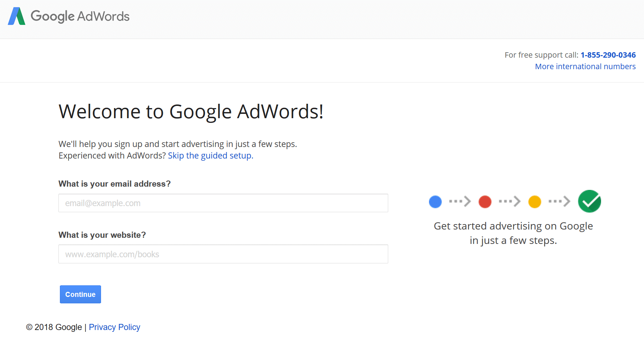
Task: Click the multicolored AdWords "A" logo
Action: tap(16, 16)
